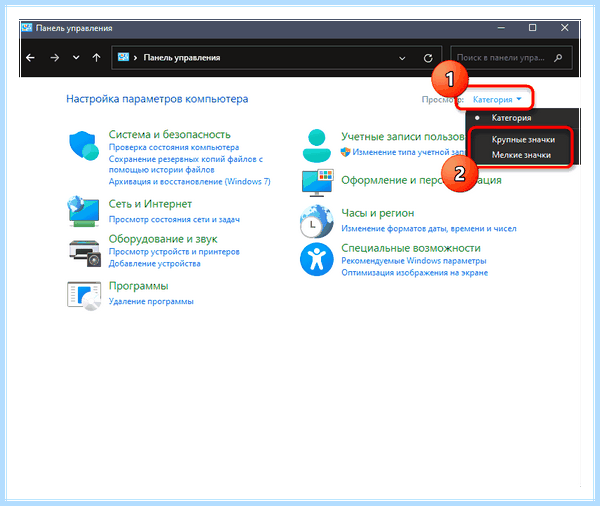Click Оптимизация изображения на экране link
Image resolution: width=600 pixels, height=506 pixels.
click(x=414, y=273)
